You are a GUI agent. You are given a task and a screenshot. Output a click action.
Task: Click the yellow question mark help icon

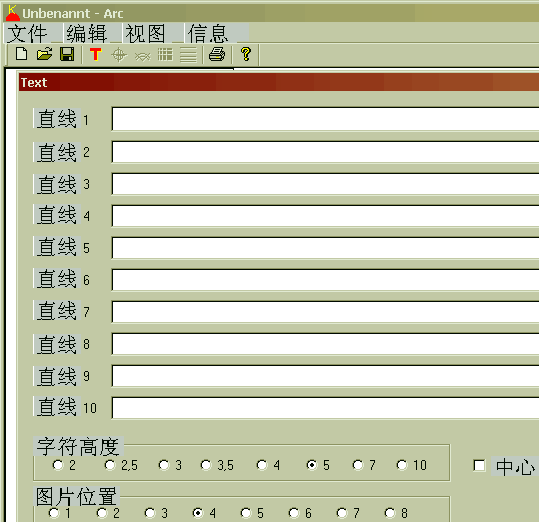(246, 54)
